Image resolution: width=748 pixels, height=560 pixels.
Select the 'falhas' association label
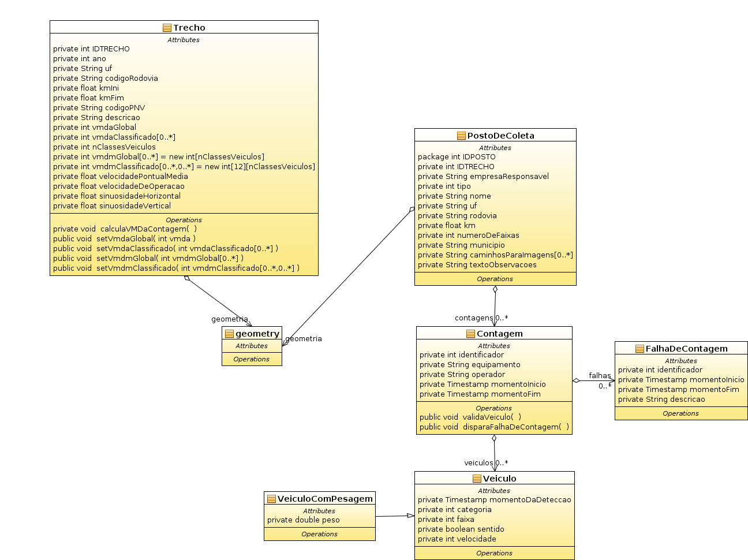pyautogui.click(x=600, y=376)
